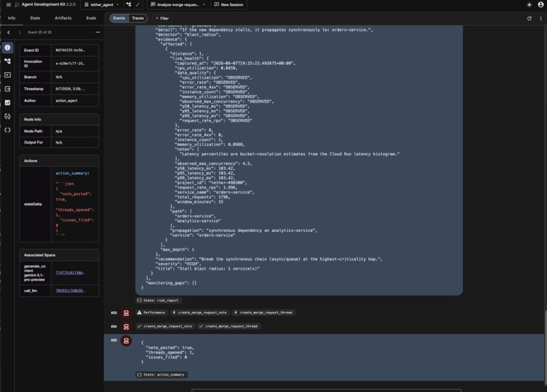Open create_merge_request_thread call in event #23
Image resolution: width=547 pixels, height=392 pixels.
click(x=264, y=313)
